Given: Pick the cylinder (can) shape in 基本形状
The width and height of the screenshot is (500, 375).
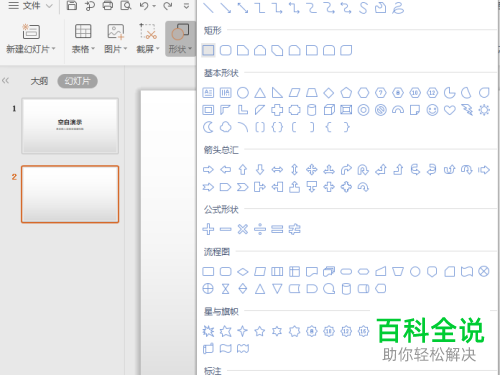Looking at the screenshot, I should point(312,110).
